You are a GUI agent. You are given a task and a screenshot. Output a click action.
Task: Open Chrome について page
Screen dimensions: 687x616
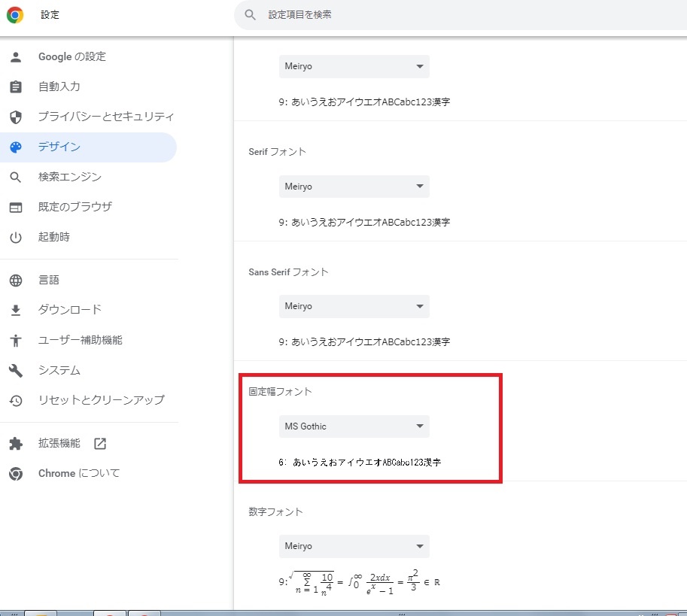79,473
